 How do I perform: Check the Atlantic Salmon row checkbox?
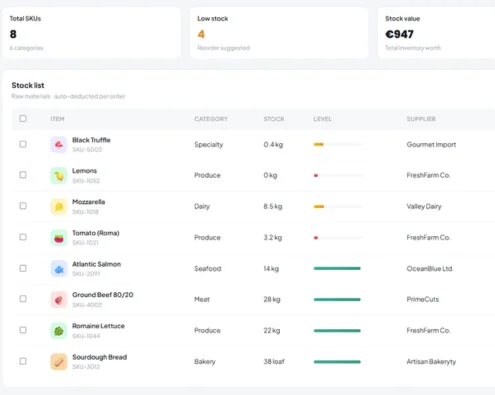click(x=23, y=268)
